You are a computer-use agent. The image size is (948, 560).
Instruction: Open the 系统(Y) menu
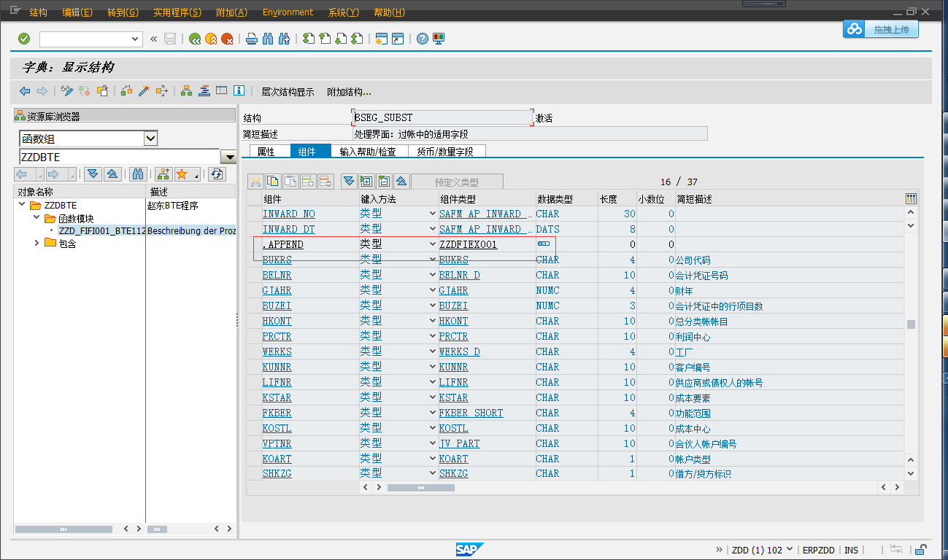point(343,12)
